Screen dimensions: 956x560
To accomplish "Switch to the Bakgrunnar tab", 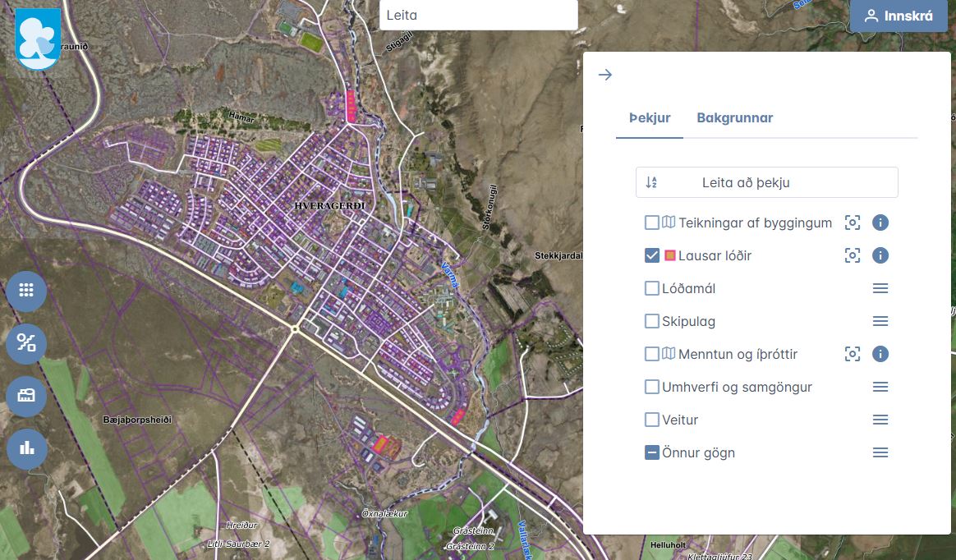I will [x=734, y=117].
